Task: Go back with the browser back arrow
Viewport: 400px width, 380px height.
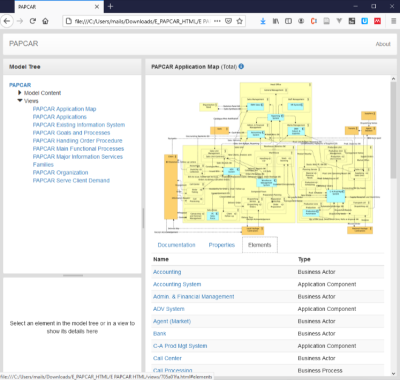Action: tap(7, 21)
